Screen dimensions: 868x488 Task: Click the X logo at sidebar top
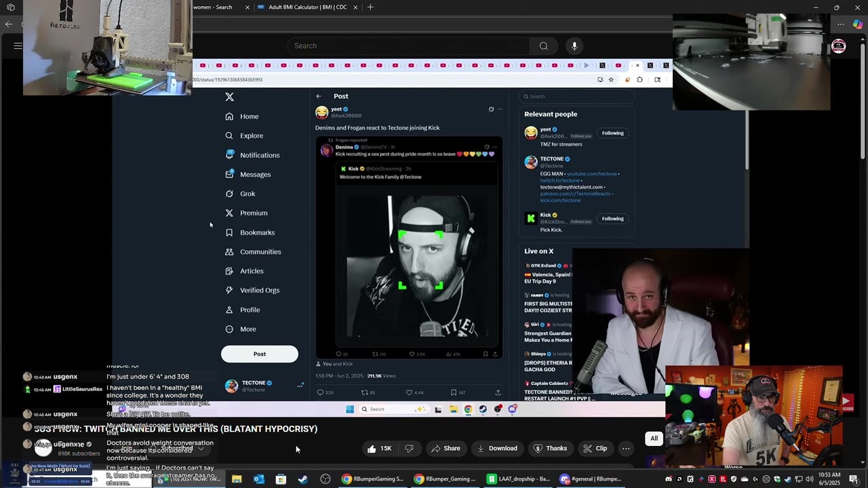tap(229, 97)
